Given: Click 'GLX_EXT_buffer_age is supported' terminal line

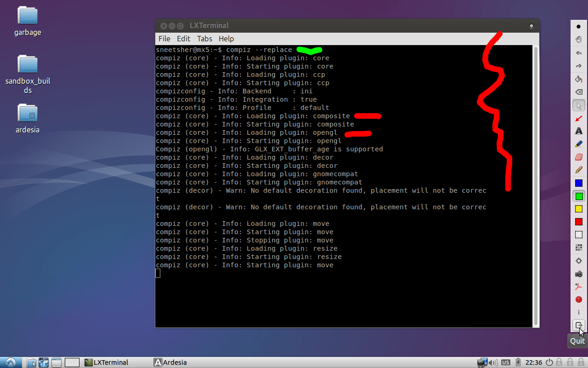Looking at the screenshot, I should coord(269,149).
